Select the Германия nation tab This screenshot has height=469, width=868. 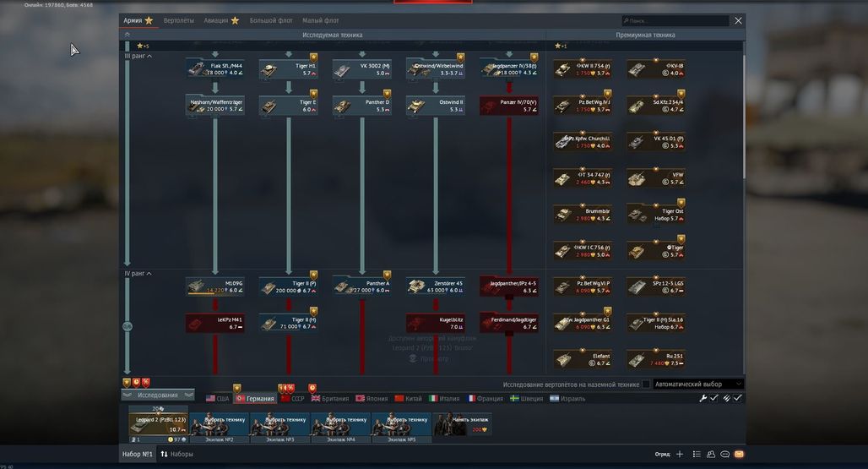[255, 399]
